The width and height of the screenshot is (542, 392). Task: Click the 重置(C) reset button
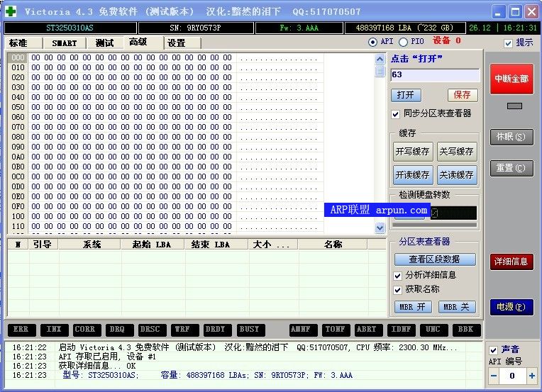[x=511, y=168]
